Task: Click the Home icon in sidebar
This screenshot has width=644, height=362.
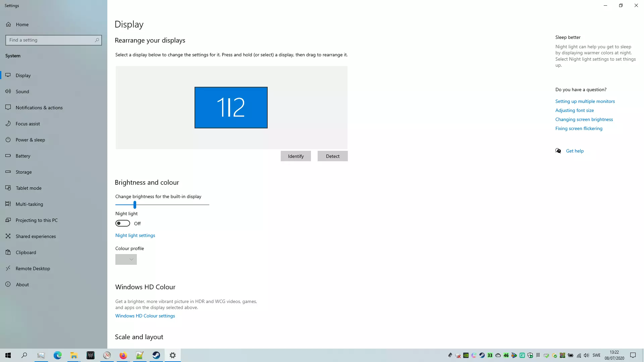Action: [8, 24]
